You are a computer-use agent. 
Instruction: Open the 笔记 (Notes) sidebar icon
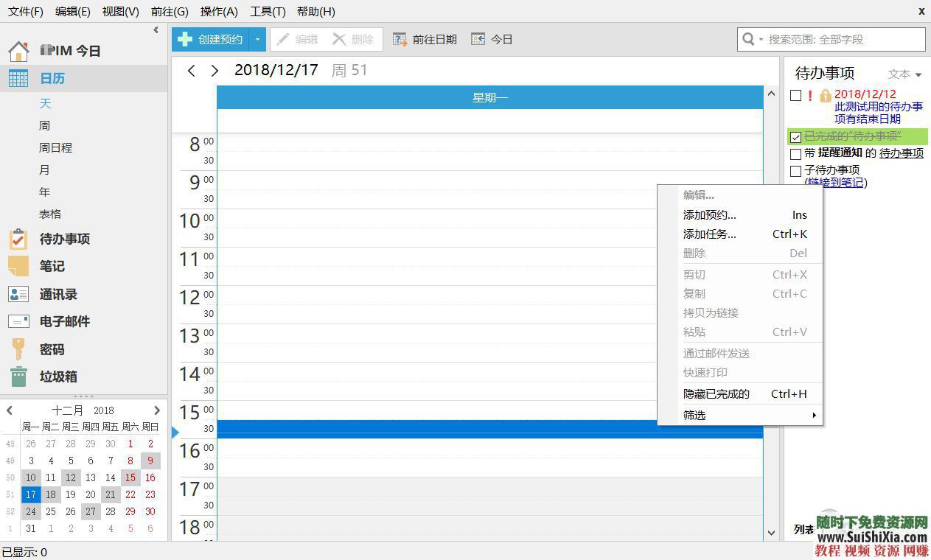(x=18, y=266)
